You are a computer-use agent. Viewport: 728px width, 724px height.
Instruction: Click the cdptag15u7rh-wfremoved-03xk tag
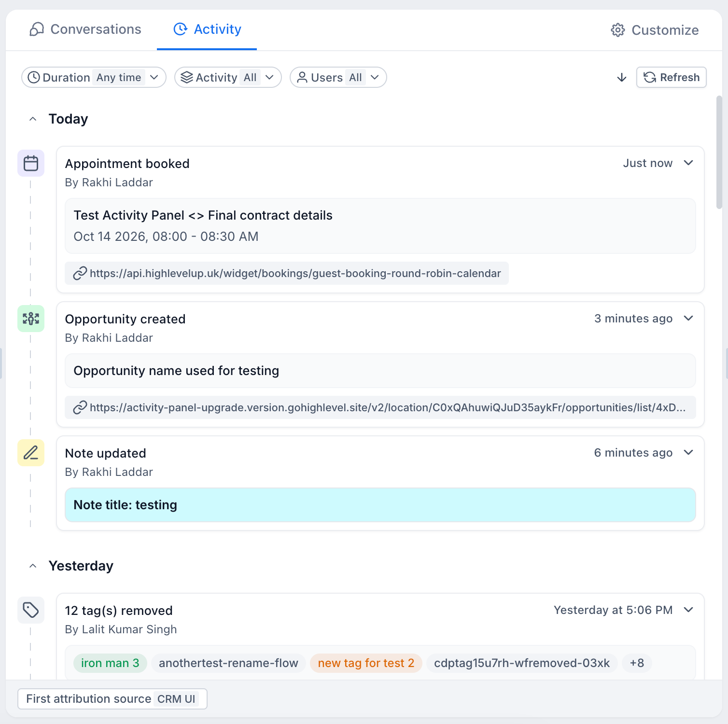point(522,663)
